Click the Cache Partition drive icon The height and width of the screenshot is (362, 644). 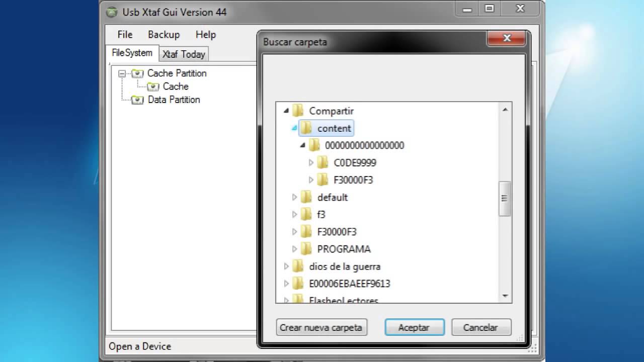click(x=137, y=73)
